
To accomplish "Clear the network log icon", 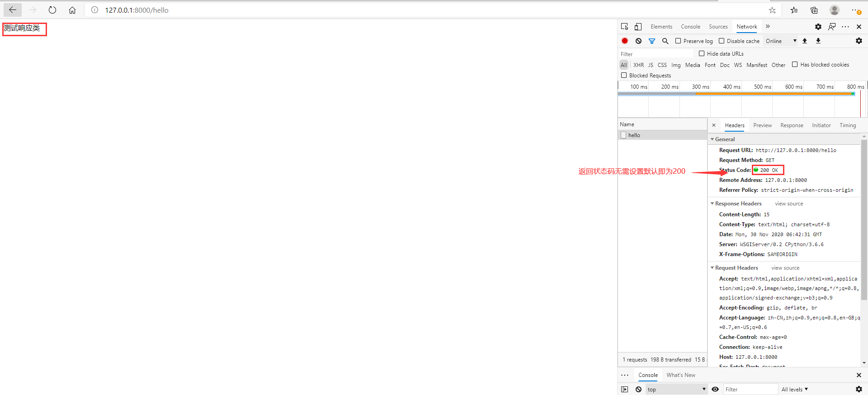I will coord(638,41).
